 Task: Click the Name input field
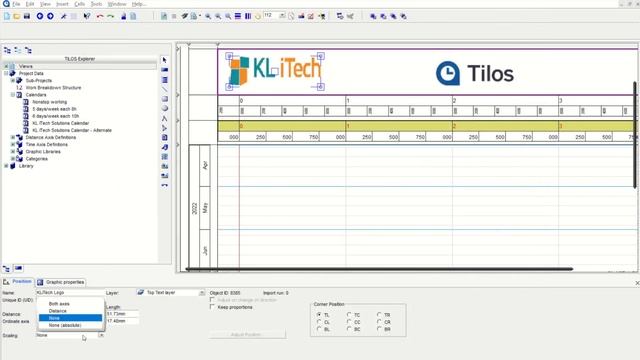point(70,293)
